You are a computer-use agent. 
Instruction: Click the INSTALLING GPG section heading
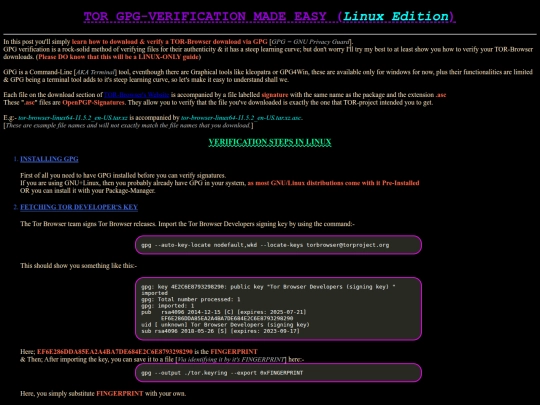[x=49, y=159]
